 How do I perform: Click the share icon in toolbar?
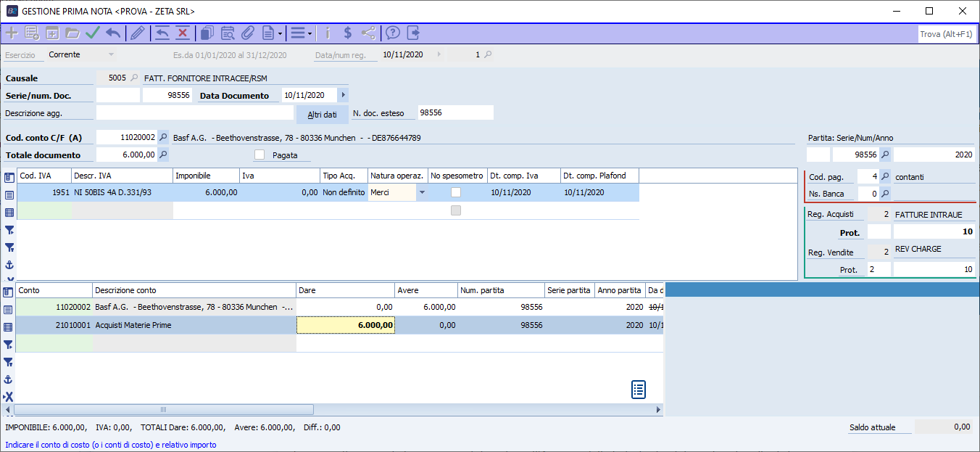tap(368, 33)
